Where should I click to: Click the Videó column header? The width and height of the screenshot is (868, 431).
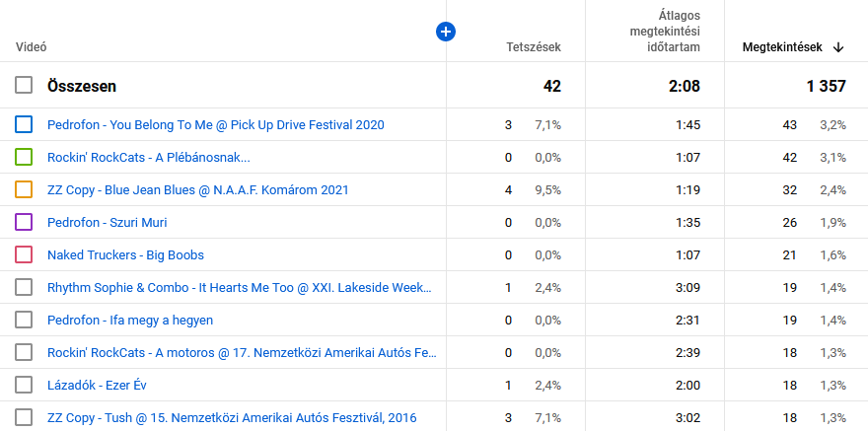(x=32, y=47)
